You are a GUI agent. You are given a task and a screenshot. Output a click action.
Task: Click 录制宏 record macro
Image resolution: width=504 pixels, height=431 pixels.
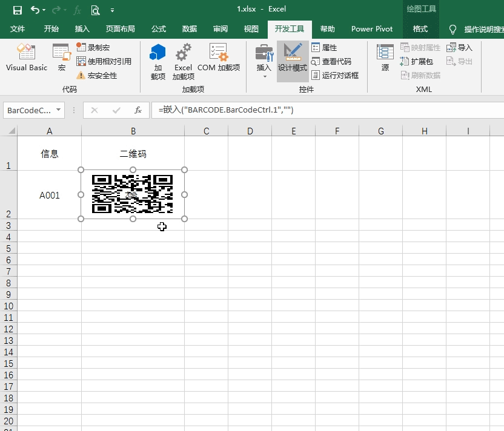[x=93, y=48]
